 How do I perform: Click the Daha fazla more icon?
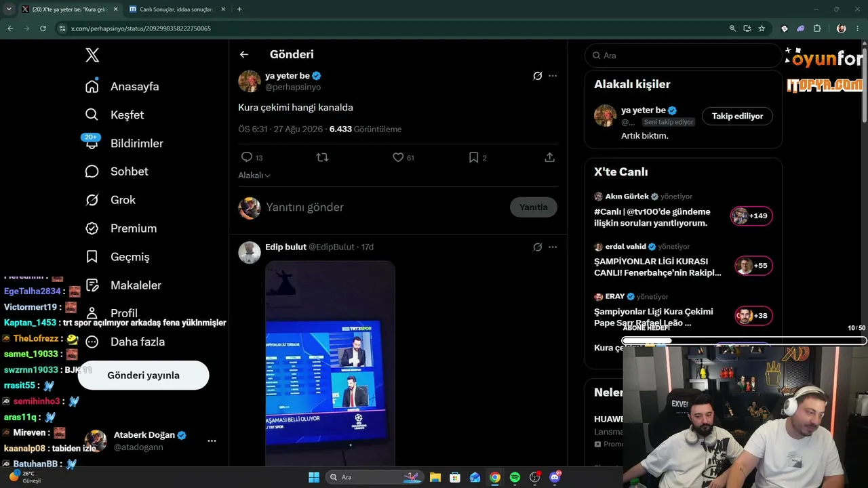click(x=92, y=342)
